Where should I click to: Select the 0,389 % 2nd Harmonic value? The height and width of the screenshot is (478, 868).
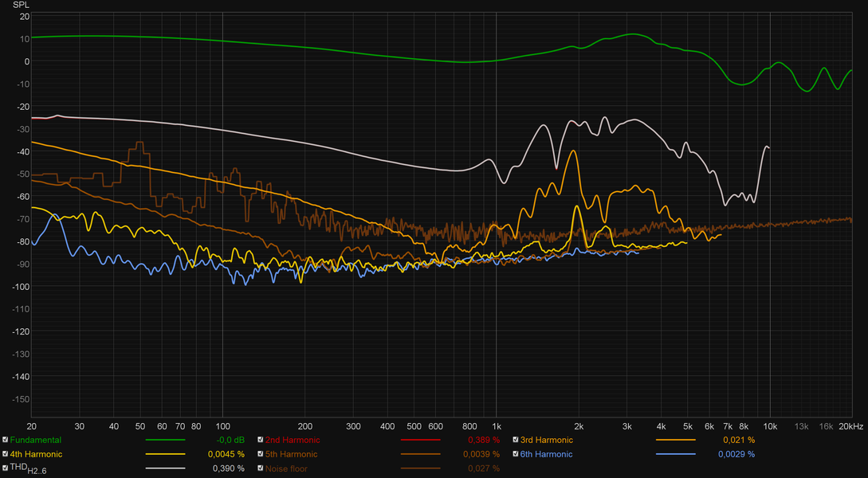[x=484, y=441]
